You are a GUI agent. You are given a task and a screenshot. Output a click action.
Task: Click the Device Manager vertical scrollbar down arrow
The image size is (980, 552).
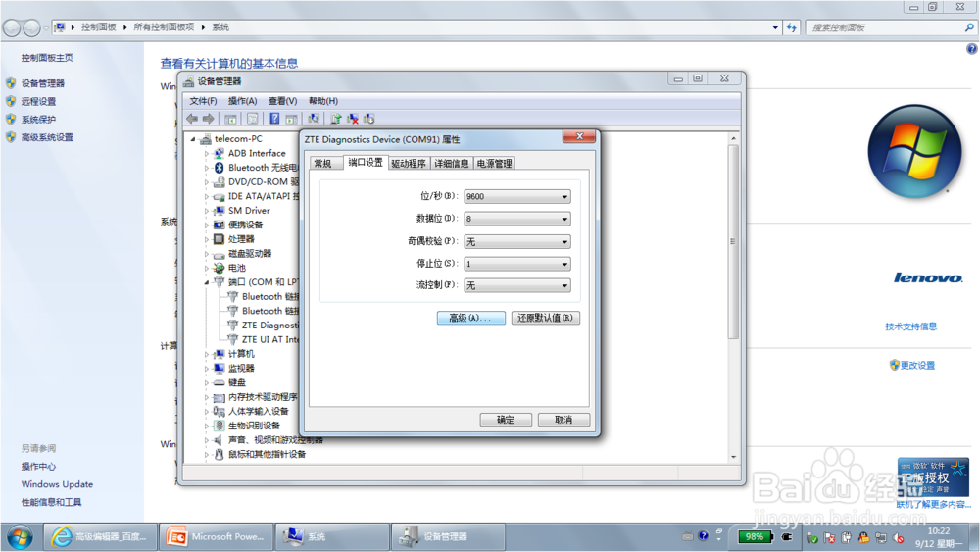(x=734, y=458)
